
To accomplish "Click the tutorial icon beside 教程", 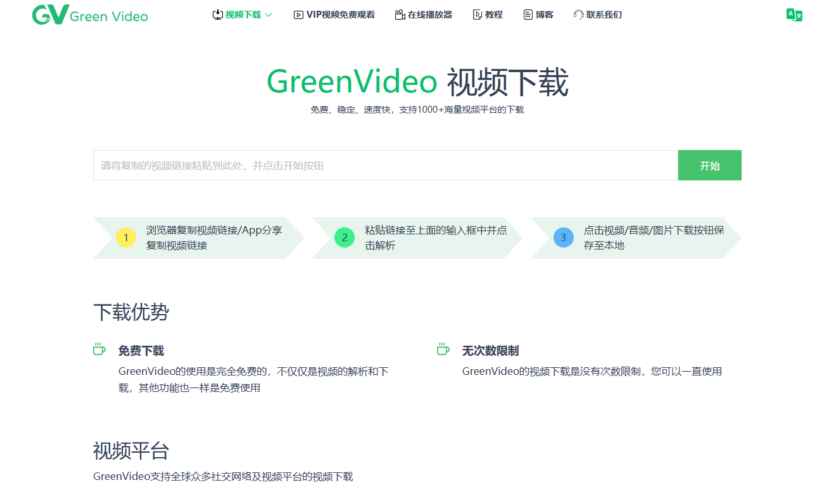I will 478,15.
